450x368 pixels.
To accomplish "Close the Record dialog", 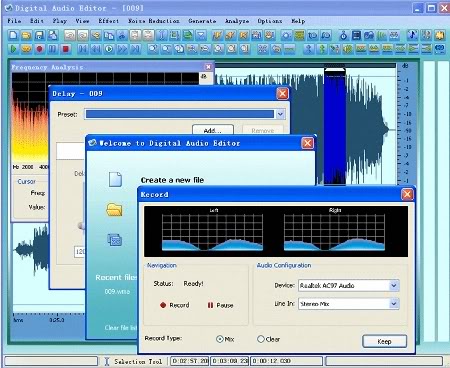I will pos(407,194).
